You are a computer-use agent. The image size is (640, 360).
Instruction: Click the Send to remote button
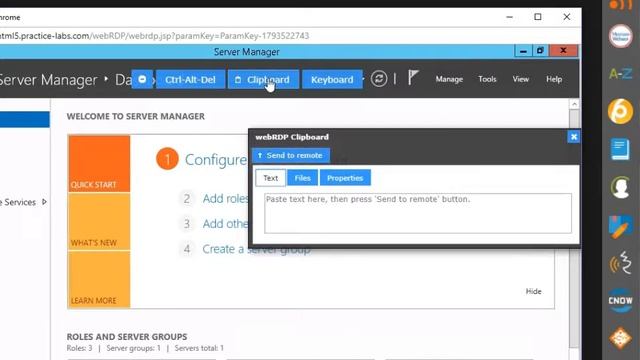coord(291,156)
